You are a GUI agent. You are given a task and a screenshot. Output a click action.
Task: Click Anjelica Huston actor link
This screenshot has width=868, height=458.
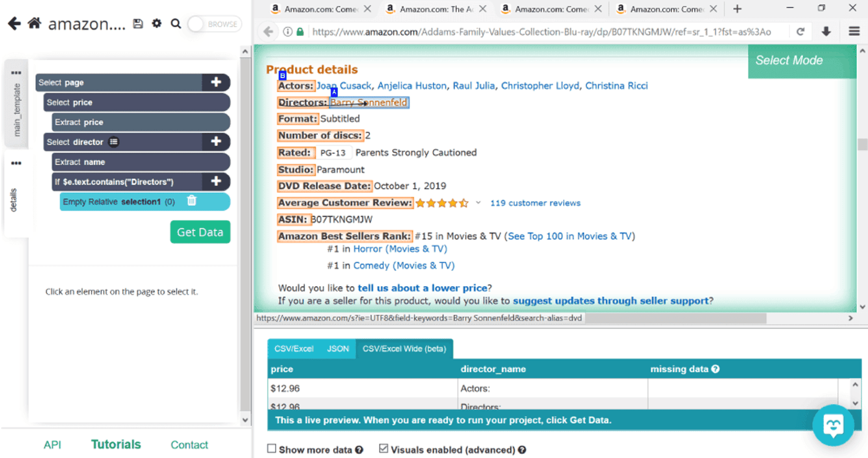[x=412, y=86]
